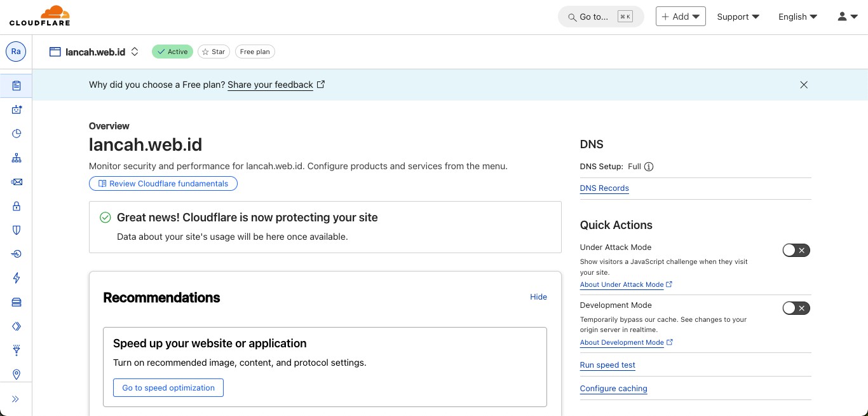
Task: Open the Security shield sidebar icon
Action: [x=17, y=230]
